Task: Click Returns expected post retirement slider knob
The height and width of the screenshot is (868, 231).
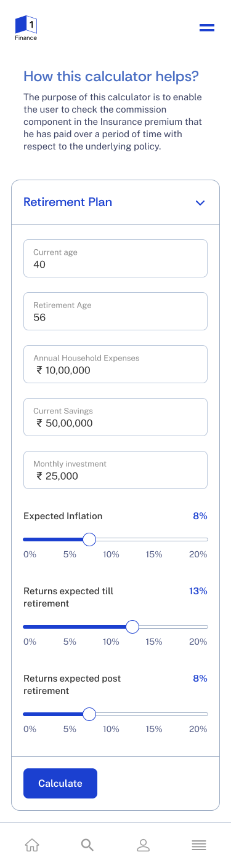Action: point(89,714)
